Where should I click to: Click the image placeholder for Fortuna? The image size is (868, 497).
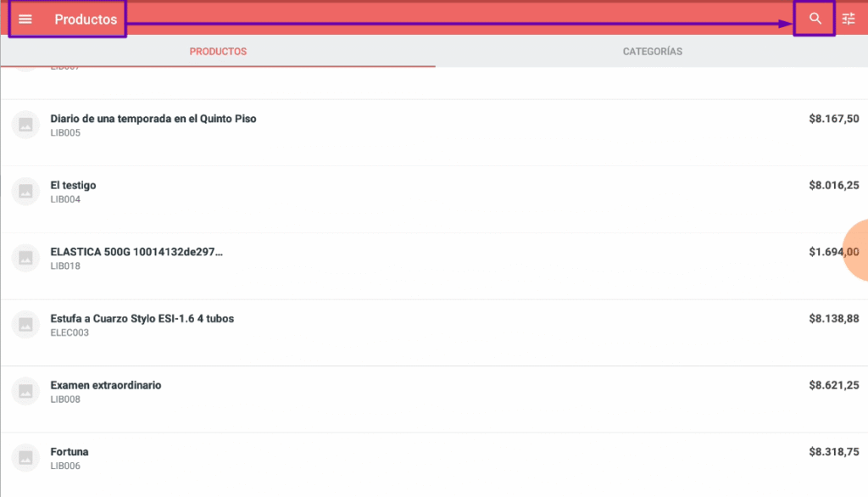click(25, 458)
